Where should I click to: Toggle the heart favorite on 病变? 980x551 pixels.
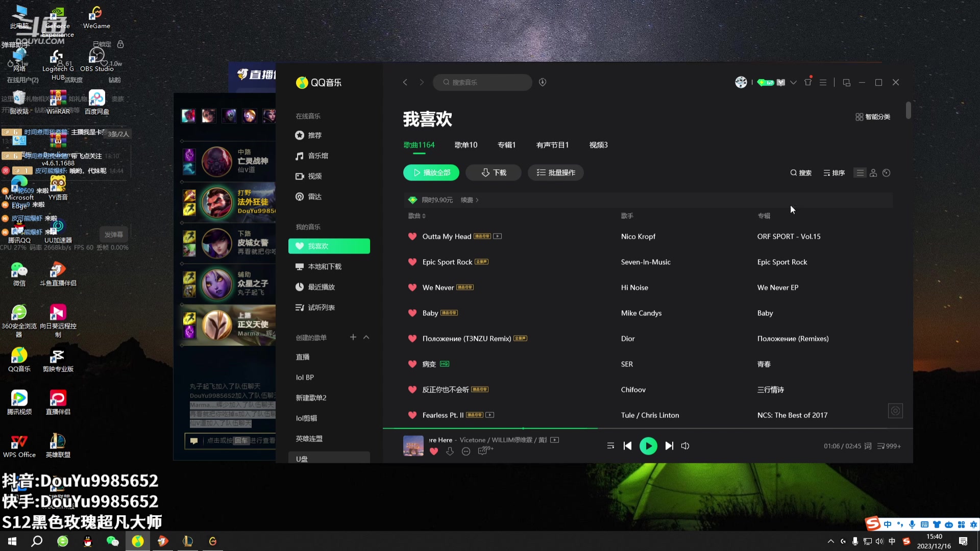click(412, 364)
